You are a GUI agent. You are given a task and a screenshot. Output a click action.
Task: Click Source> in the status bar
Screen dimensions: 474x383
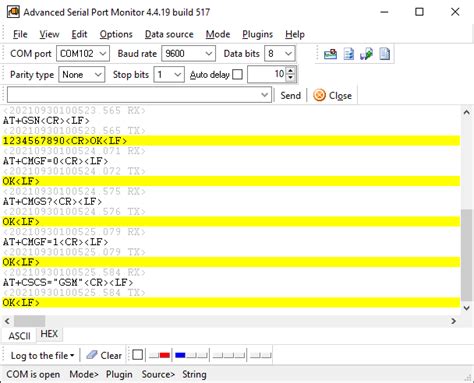[158, 374]
